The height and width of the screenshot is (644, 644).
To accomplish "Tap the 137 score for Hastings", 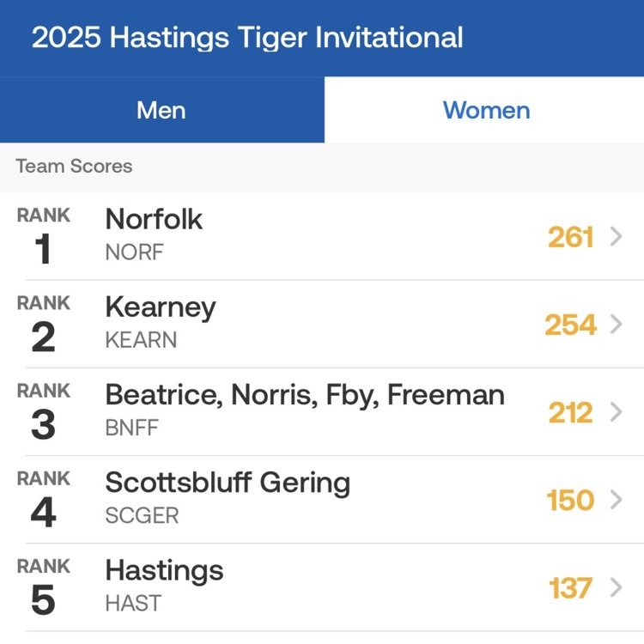I will [x=571, y=588].
